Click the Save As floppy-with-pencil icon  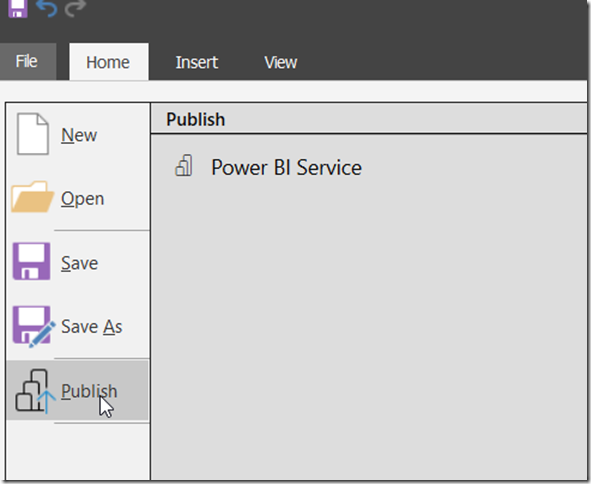tap(34, 326)
